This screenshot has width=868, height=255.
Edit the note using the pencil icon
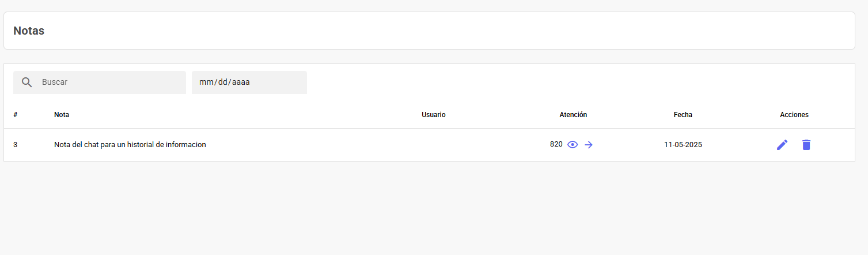(782, 145)
